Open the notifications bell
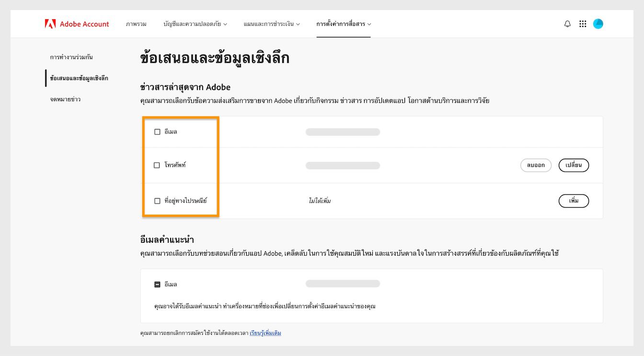644x356 pixels. 567,23
